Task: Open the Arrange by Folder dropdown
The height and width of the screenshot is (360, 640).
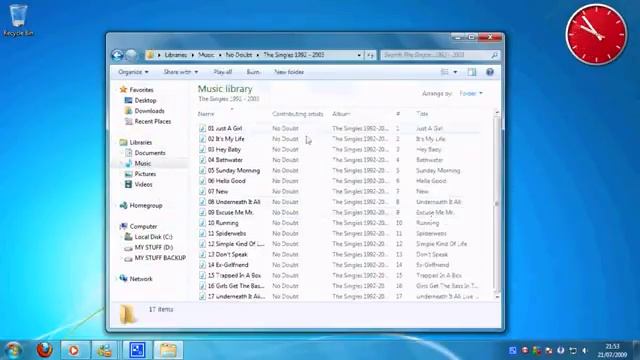Action: tap(471, 93)
